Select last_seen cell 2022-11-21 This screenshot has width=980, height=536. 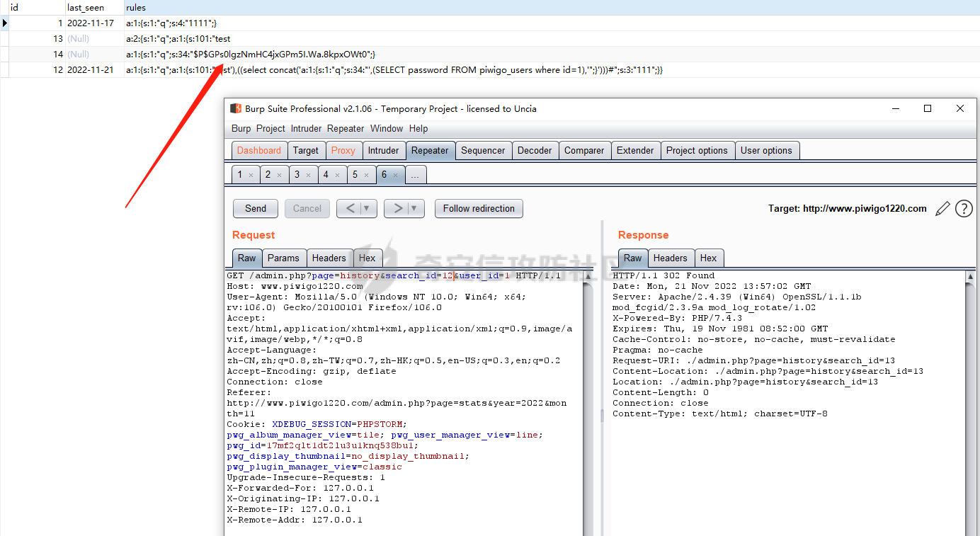click(x=95, y=70)
